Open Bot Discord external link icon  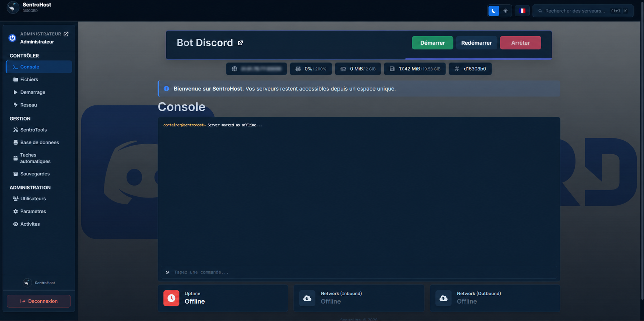coord(240,43)
